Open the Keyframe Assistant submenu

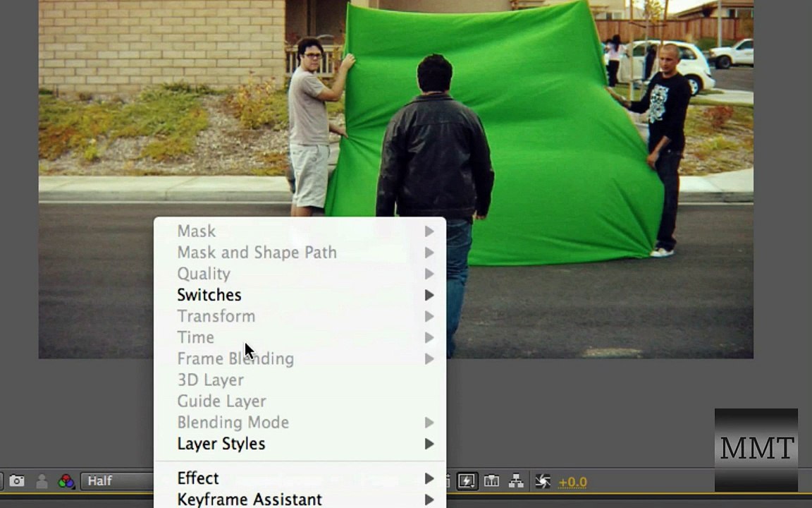coord(300,499)
